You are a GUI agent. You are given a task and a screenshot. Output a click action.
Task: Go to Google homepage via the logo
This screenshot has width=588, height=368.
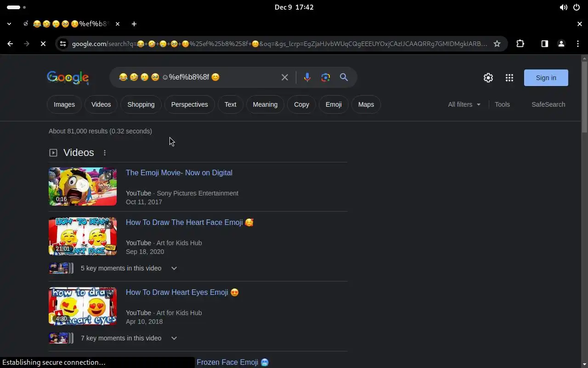click(x=68, y=78)
